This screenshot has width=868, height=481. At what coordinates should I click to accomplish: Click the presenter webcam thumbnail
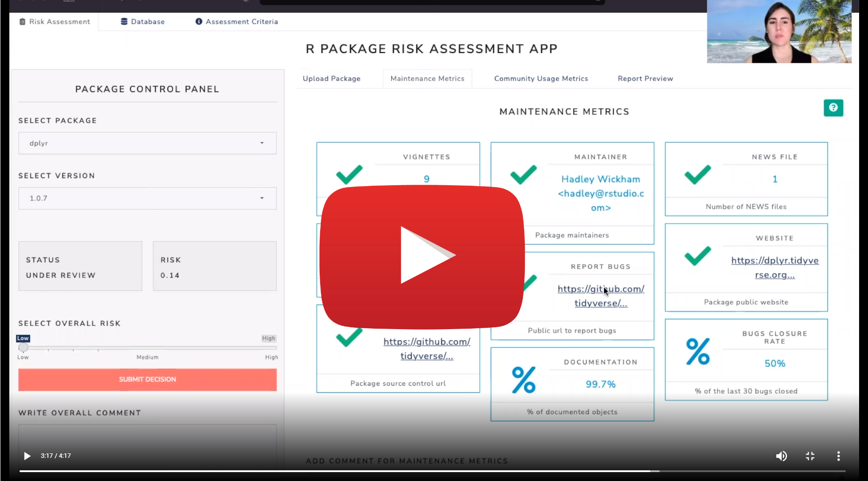(779, 31)
